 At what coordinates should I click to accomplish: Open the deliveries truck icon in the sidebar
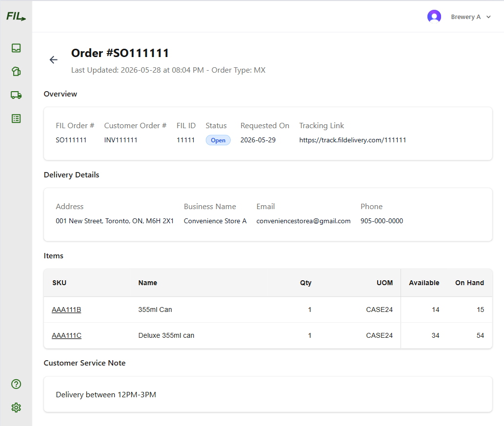point(16,95)
